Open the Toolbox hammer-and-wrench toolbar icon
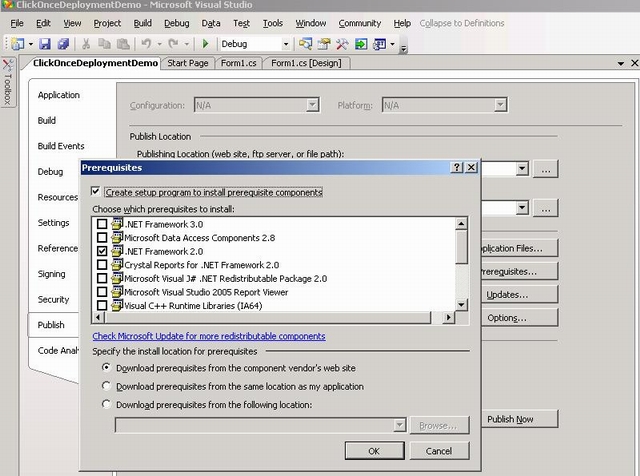The width and height of the screenshot is (640, 476). click(x=342, y=44)
